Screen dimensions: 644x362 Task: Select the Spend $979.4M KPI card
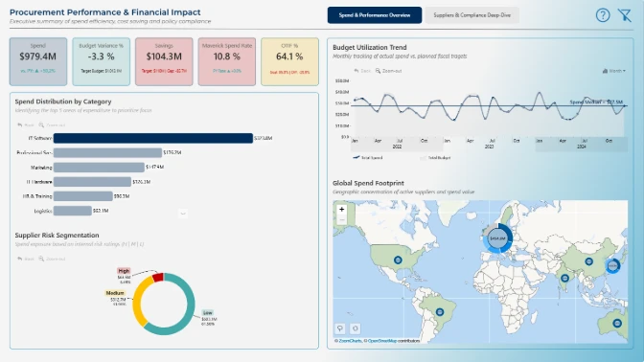(38, 61)
